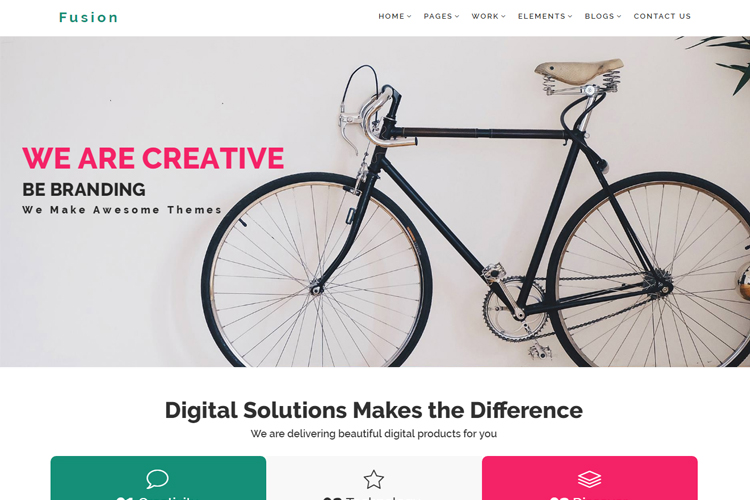Screen dimensions: 750x500
Task: Click the bicycle hero banner image
Action: pos(375,201)
